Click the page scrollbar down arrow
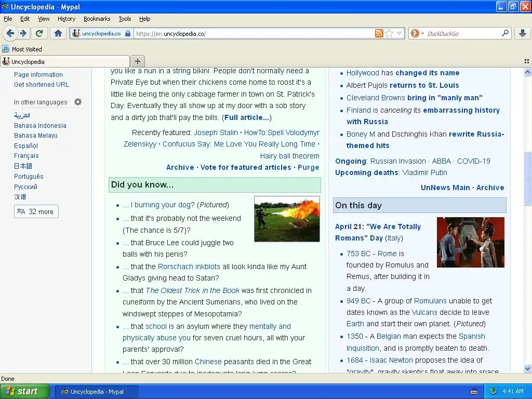Image resolution: width=532 pixels, height=399 pixels. 527,369
